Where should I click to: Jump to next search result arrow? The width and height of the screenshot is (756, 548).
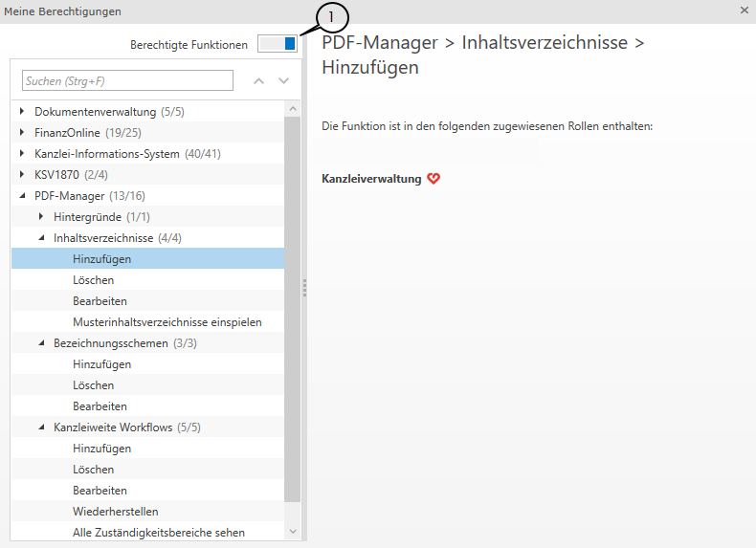(283, 81)
